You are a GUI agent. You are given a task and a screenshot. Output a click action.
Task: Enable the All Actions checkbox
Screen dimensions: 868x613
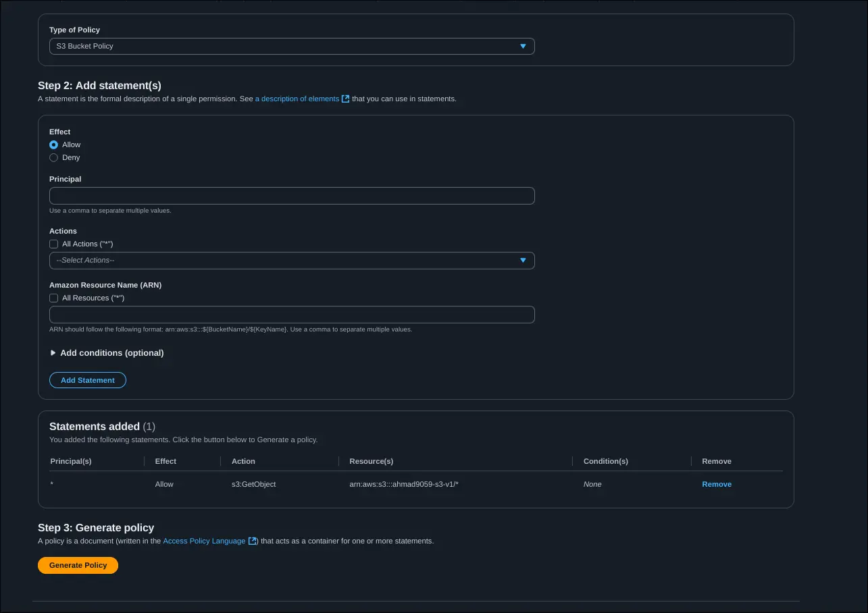tap(54, 244)
